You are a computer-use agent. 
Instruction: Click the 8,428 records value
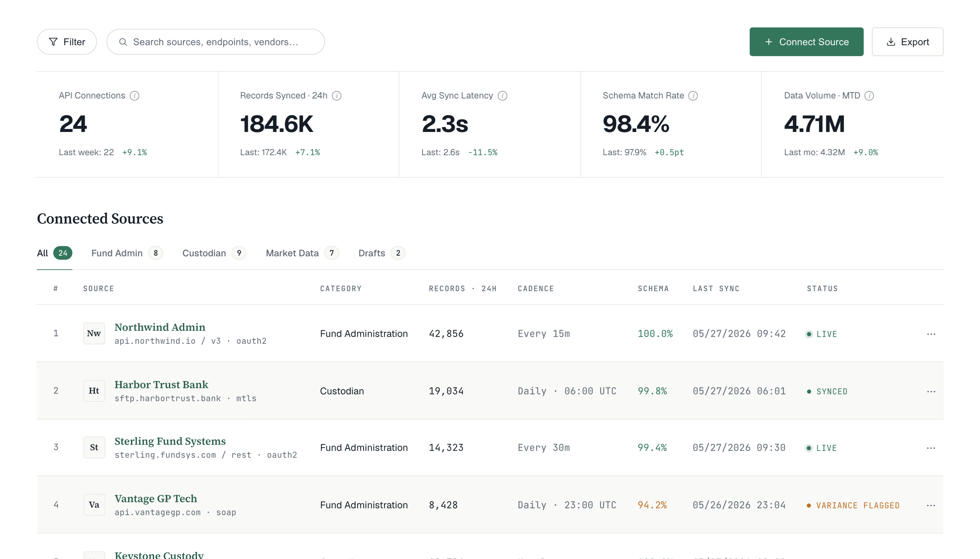tap(443, 505)
